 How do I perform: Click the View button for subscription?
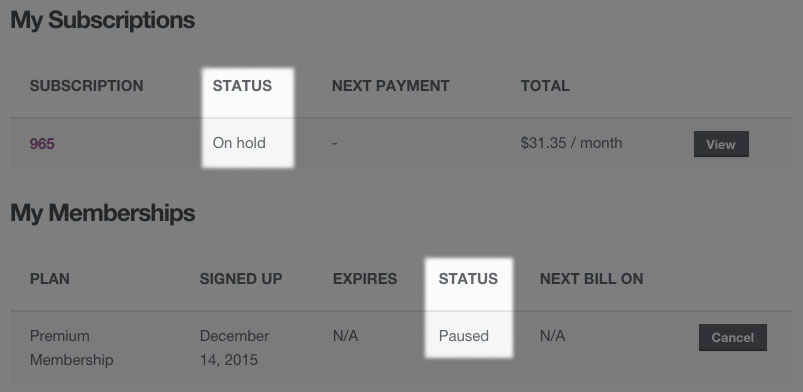coord(721,144)
